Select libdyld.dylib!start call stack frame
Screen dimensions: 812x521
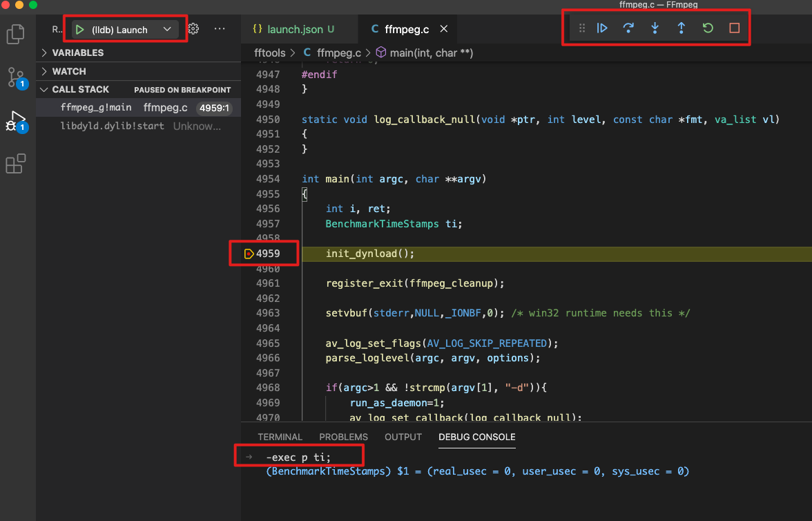(x=139, y=126)
